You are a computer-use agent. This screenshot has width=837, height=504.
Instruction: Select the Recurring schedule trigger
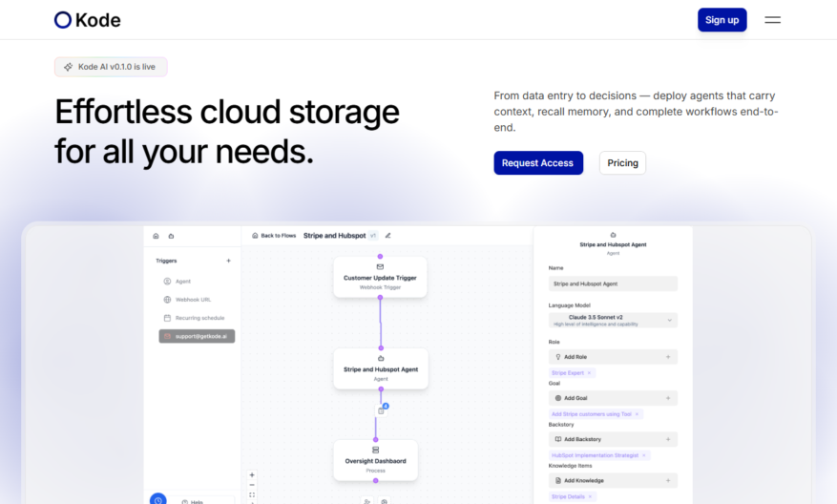195,318
